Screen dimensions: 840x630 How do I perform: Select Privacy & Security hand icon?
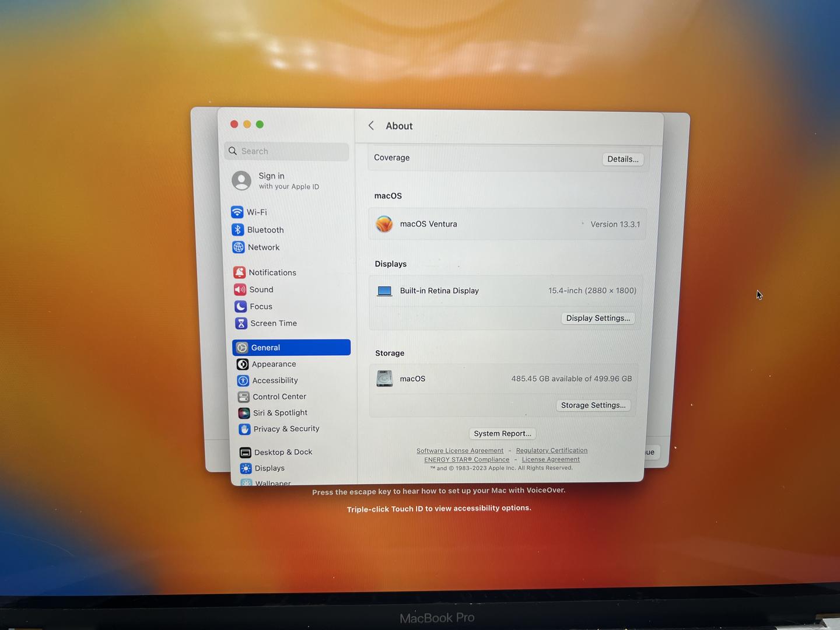(x=245, y=429)
